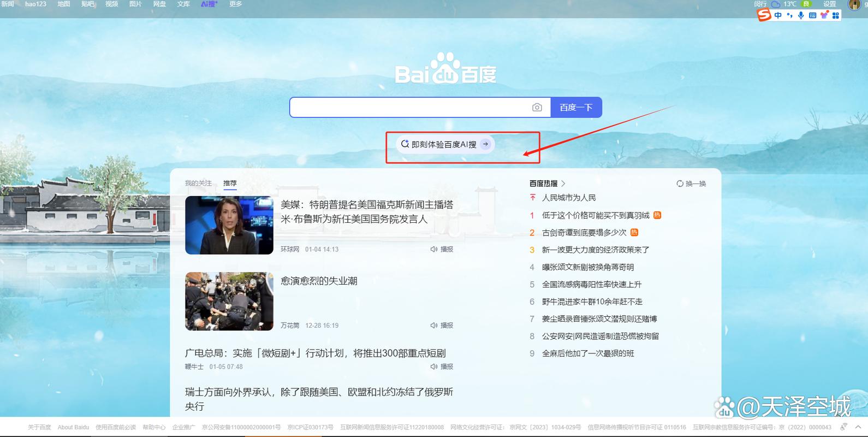This screenshot has height=437, width=868.
Task: Open the 广电总局 微短剧 headline
Action: pos(316,353)
